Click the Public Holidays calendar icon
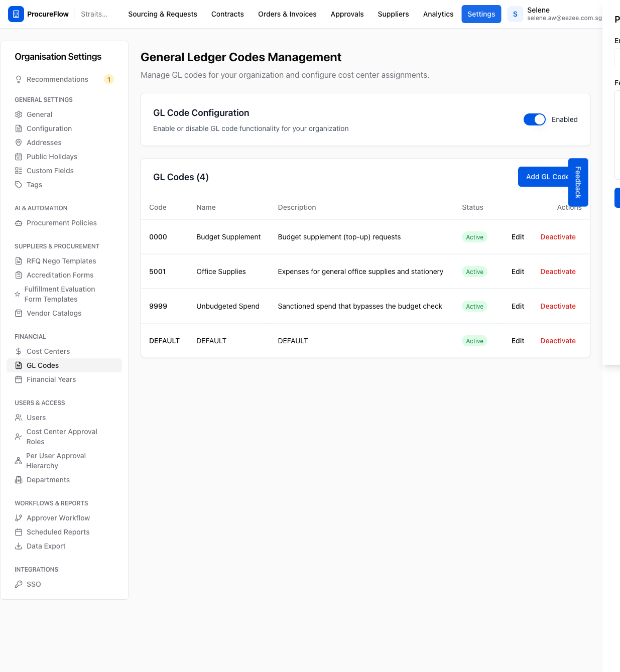The image size is (620, 672). 19,157
